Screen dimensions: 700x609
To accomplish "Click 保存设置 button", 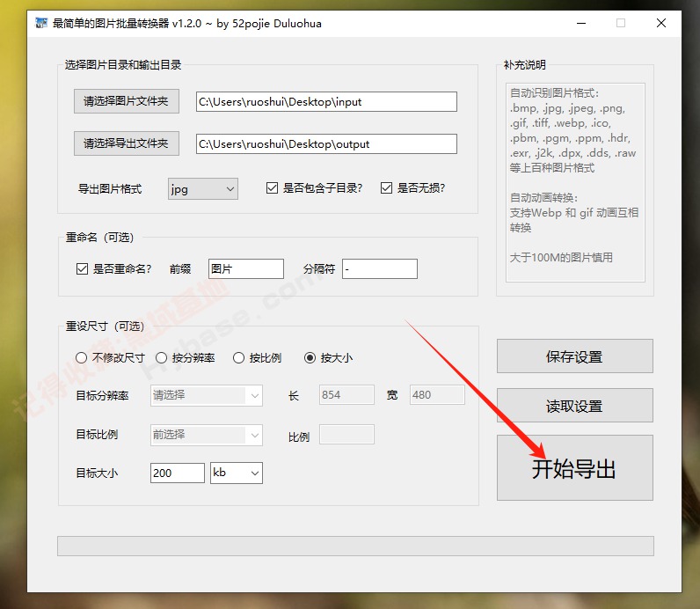I will click(x=575, y=356).
